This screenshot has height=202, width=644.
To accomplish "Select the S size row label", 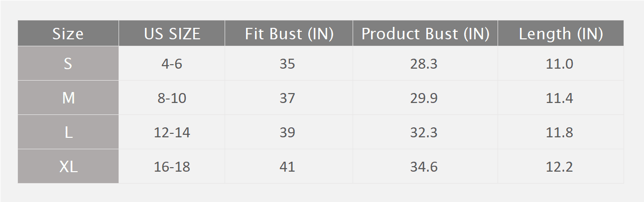I will (68, 64).
